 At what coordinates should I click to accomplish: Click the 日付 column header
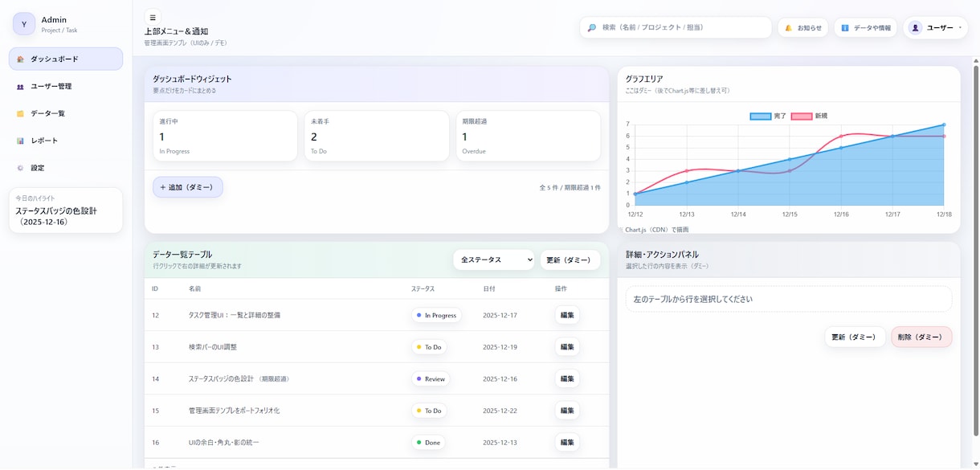click(489, 288)
